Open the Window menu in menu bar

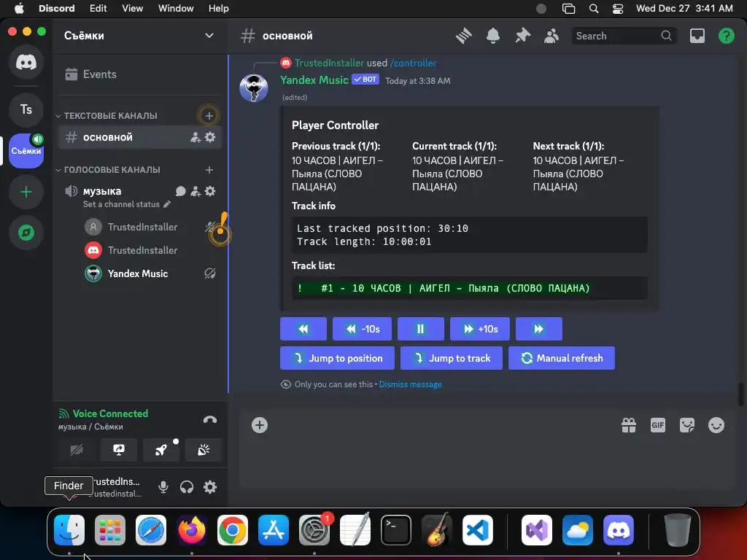(176, 9)
